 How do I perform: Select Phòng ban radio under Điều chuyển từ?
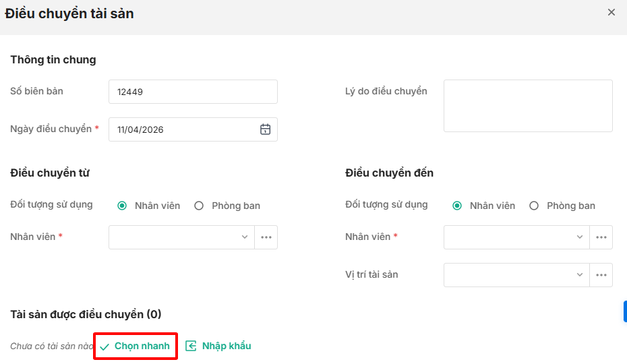[199, 206]
